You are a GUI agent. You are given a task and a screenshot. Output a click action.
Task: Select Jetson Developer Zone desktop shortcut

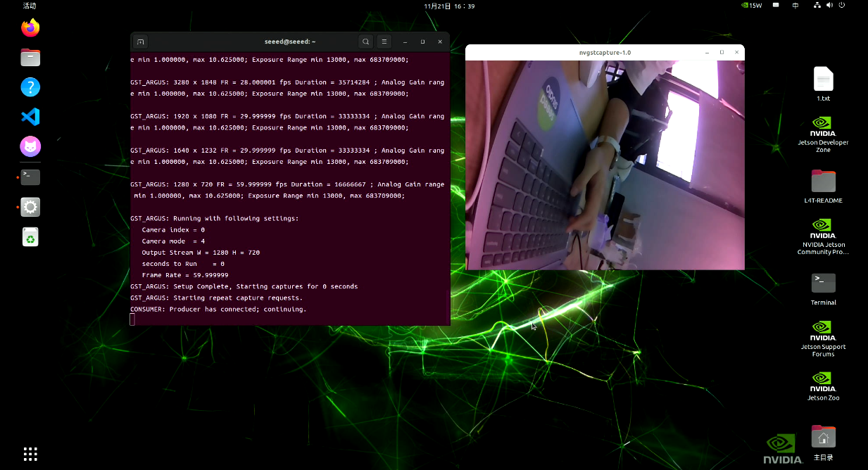tap(823, 134)
